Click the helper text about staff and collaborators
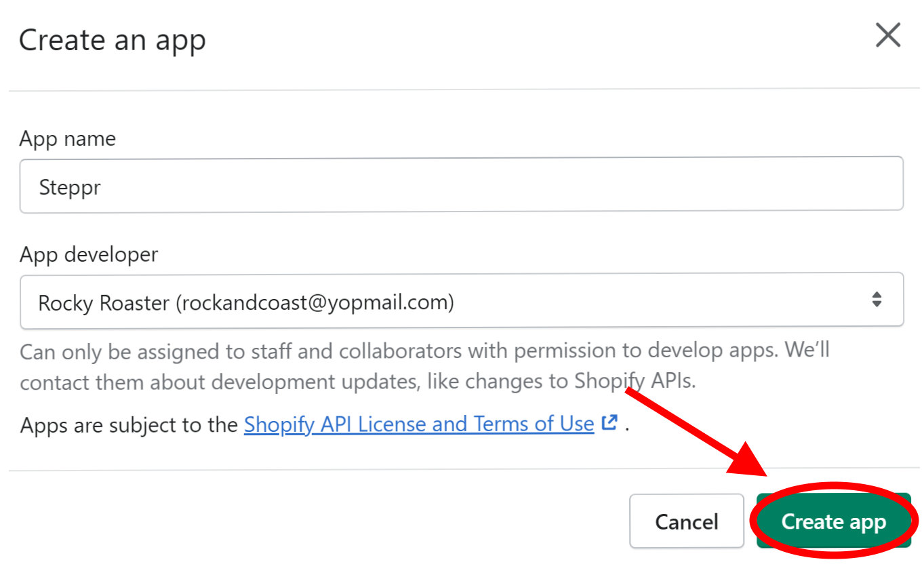The image size is (924, 579). point(424,366)
